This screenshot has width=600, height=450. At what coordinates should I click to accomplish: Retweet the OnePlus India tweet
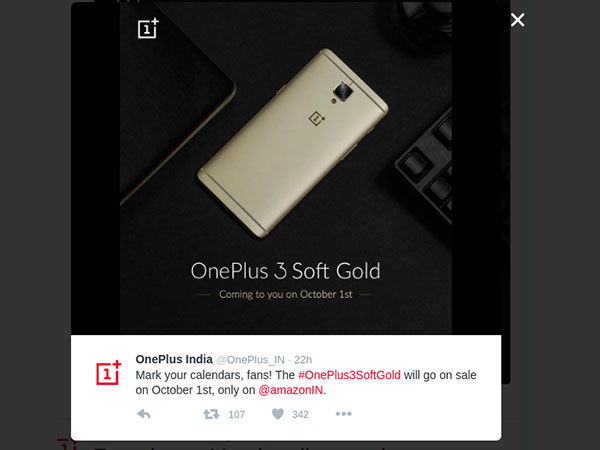(x=211, y=414)
